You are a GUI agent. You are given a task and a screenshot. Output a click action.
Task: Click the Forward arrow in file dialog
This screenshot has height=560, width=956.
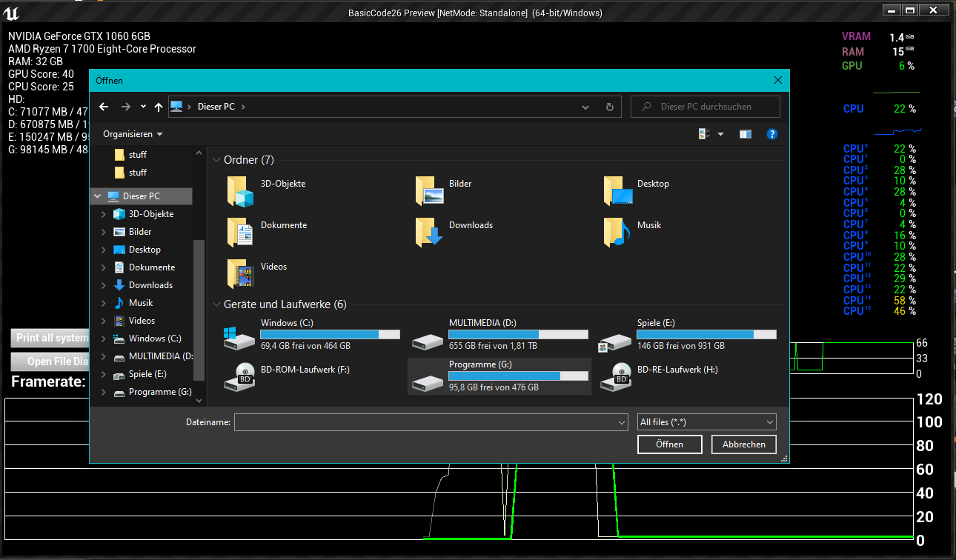point(125,107)
